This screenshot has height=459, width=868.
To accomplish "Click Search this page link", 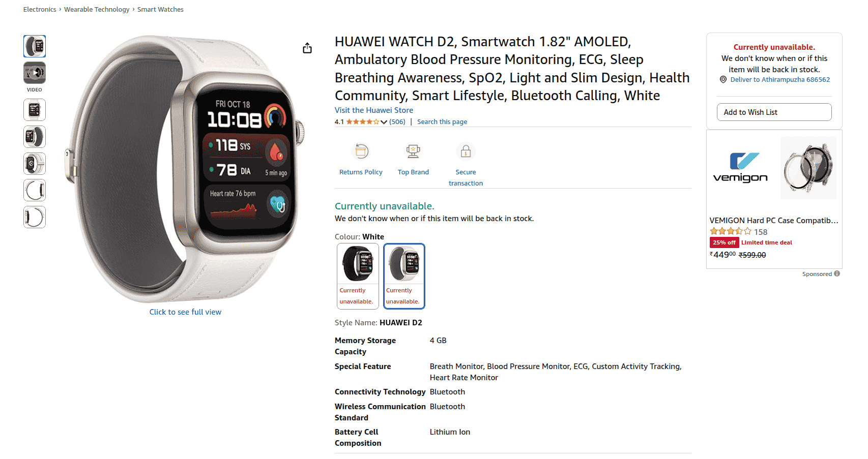I will pos(442,122).
